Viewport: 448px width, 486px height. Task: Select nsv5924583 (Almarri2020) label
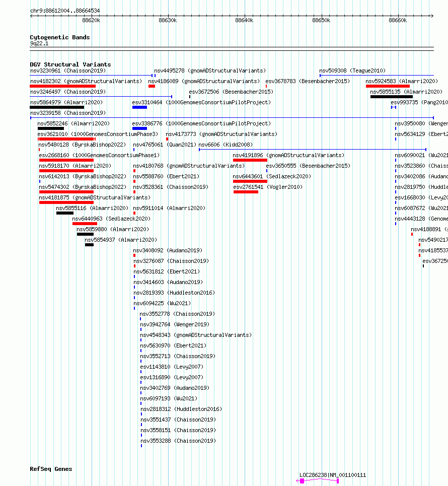(402, 81)
